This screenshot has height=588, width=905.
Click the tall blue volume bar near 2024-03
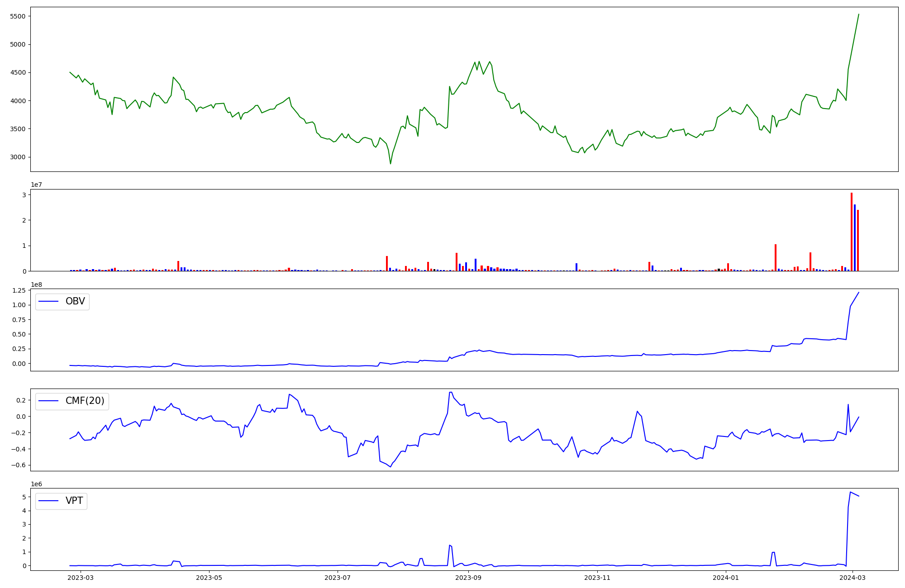point(854,237)
